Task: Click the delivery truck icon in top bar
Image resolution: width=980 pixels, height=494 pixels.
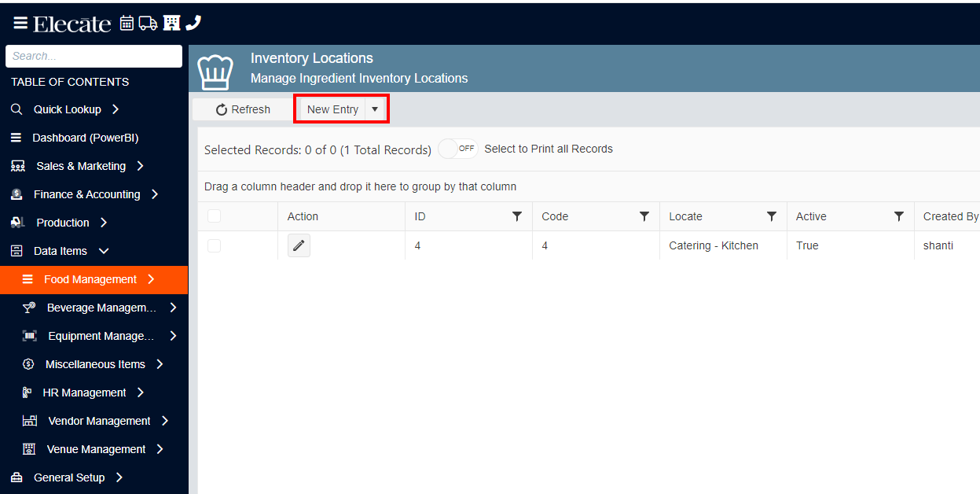Action: (148, 23)
